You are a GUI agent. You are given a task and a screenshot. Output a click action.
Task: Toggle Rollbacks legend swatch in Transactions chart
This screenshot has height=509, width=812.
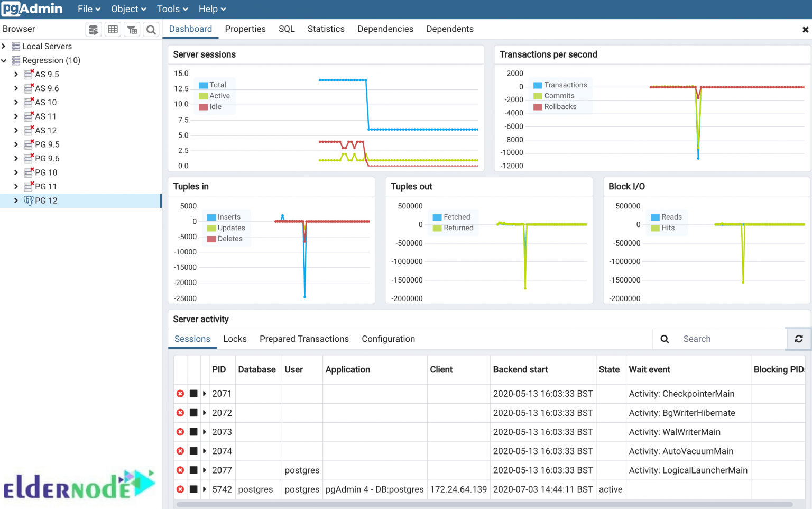coord(538,107)
